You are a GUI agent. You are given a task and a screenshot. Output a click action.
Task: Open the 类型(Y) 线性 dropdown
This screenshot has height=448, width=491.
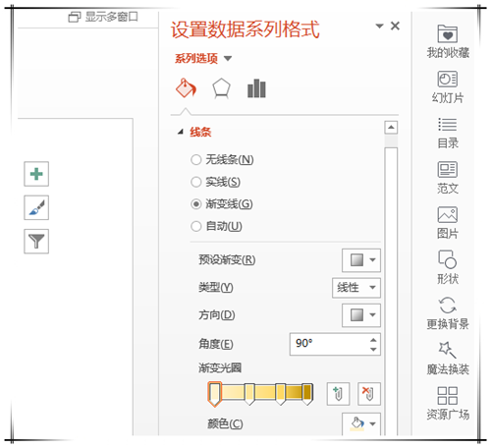point(356,288)
